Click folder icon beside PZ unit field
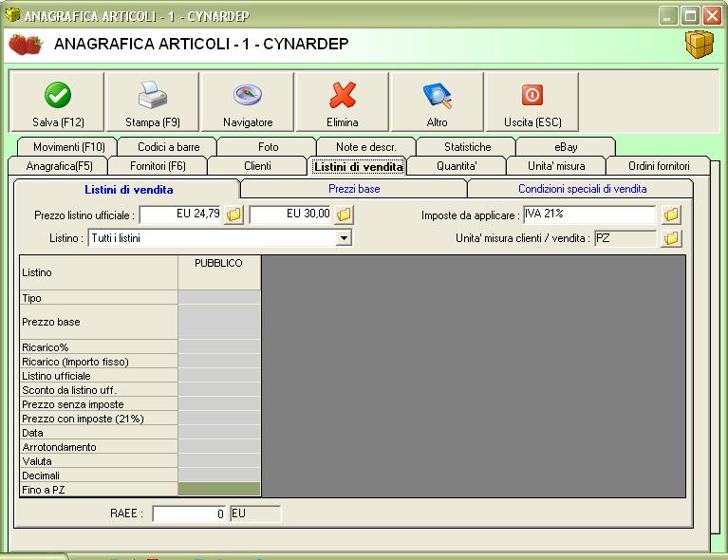 click(671, 238)
